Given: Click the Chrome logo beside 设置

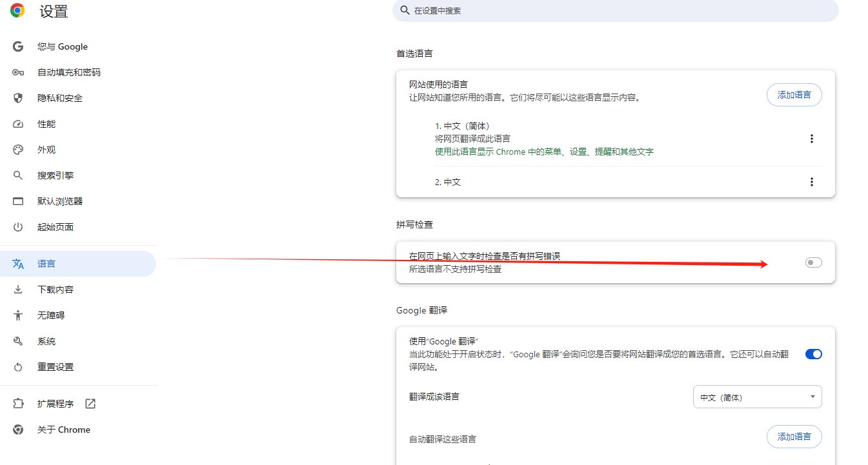Looking at the screenshot, I should (17, 10).
